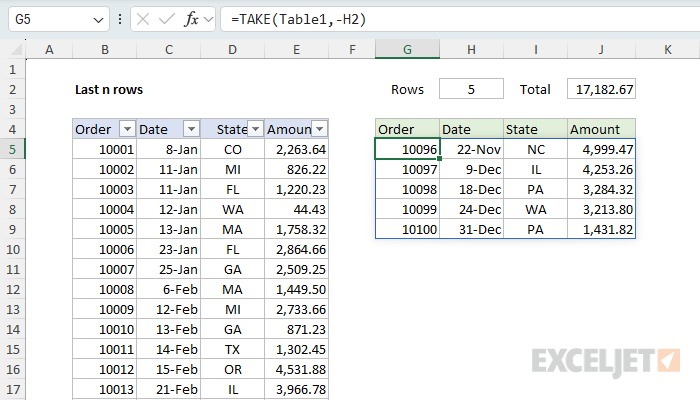Screen dimensions: 700x400
Task: Expand the Name Box dropdown arrow
Action: (x=98, y=20)
